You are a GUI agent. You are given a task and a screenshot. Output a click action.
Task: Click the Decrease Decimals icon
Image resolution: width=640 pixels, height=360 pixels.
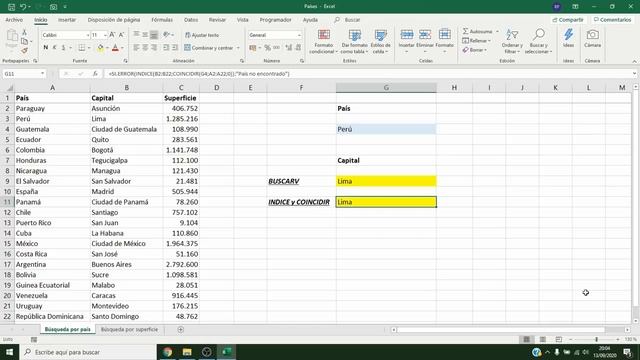298,48
